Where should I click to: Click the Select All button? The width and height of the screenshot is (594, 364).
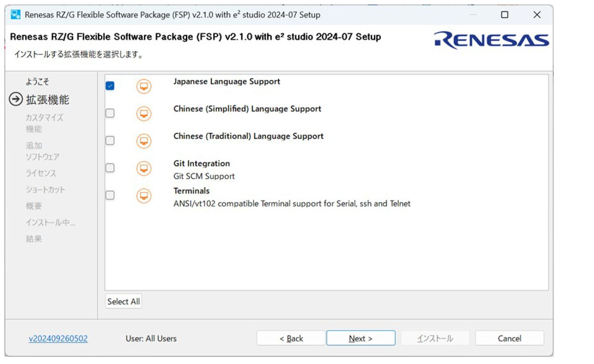123,302
